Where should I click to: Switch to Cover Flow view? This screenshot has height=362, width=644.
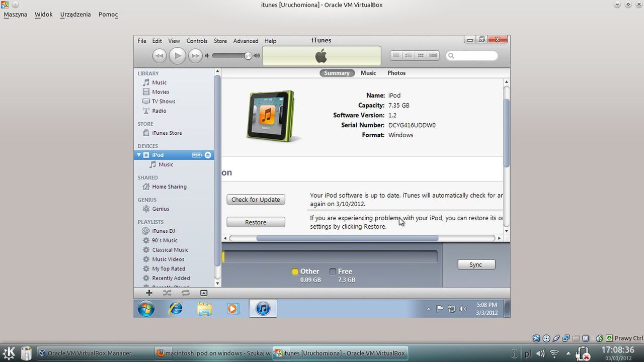point(433,55)
